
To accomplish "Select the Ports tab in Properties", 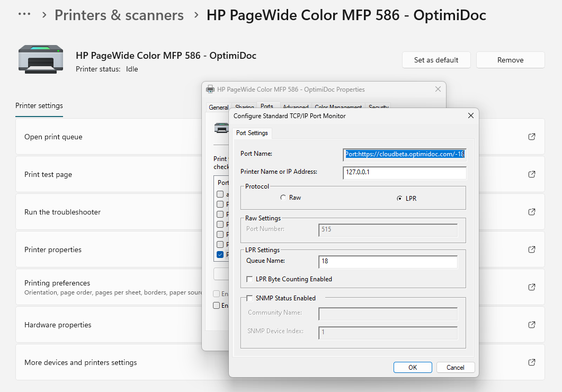I will point(266,106).
